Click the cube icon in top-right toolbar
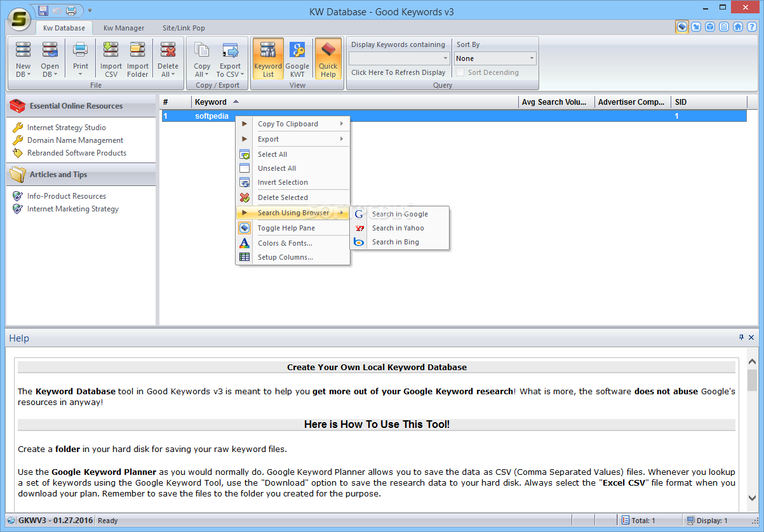 [710, 27]
